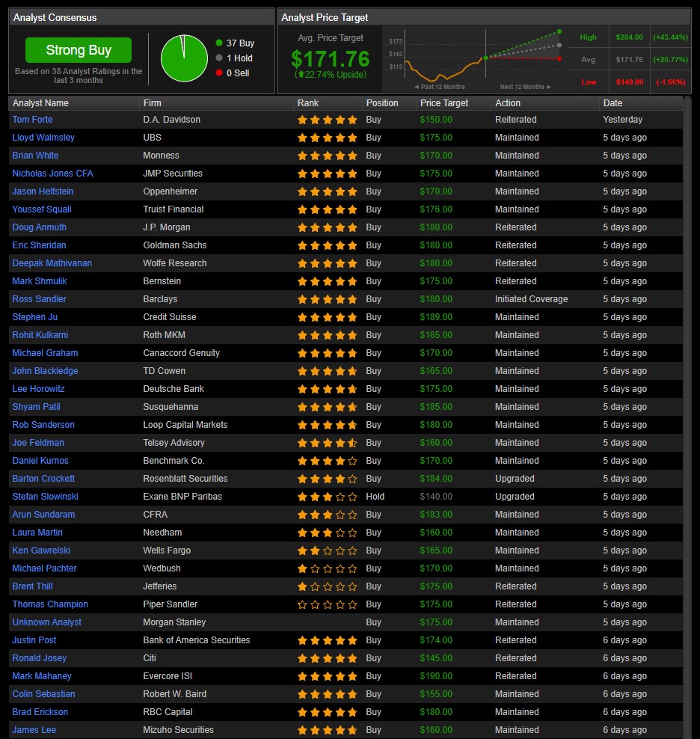Click Ronald Josey's five-star rank
Image resolution: width=700 pixels, height=739 pixels.
(327, 658)
